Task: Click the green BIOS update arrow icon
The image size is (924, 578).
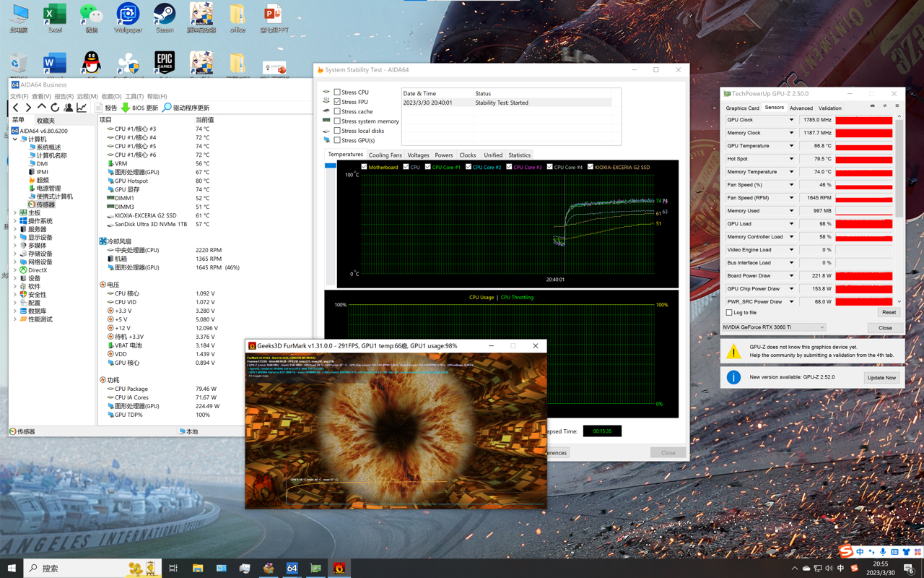Action: (x=126, y=108)
